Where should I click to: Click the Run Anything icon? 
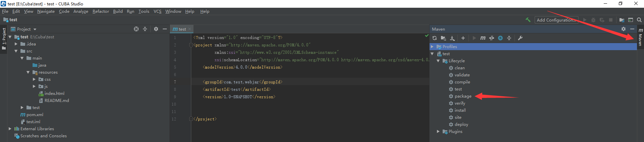[631, 20]
